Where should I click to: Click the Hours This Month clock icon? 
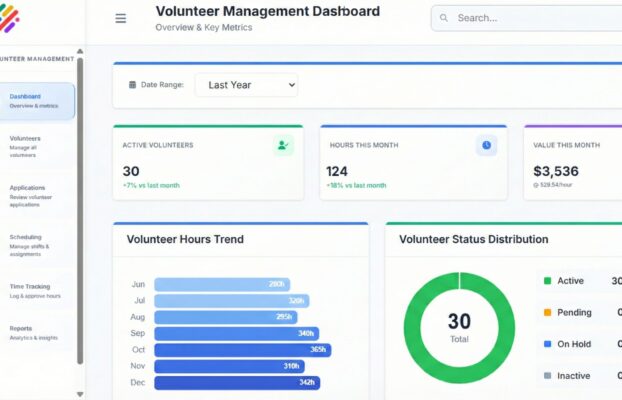pyautogui.click(x=486, y=145)
